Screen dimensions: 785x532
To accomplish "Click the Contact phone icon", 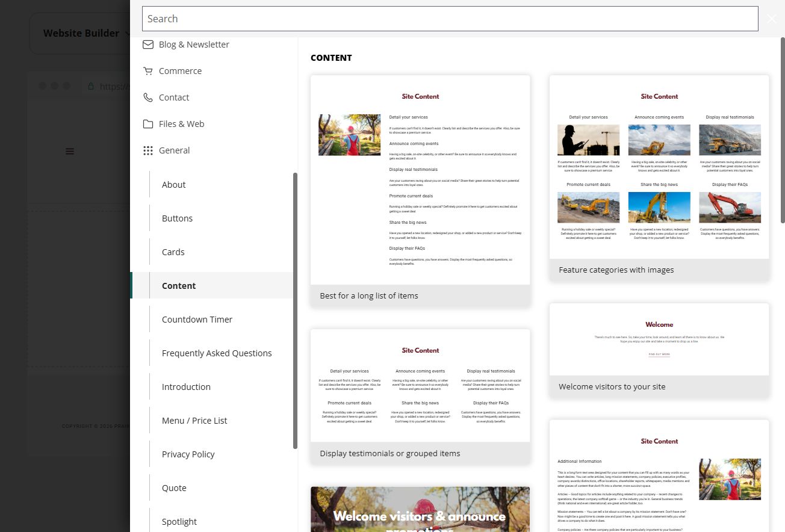I will 147,97.
